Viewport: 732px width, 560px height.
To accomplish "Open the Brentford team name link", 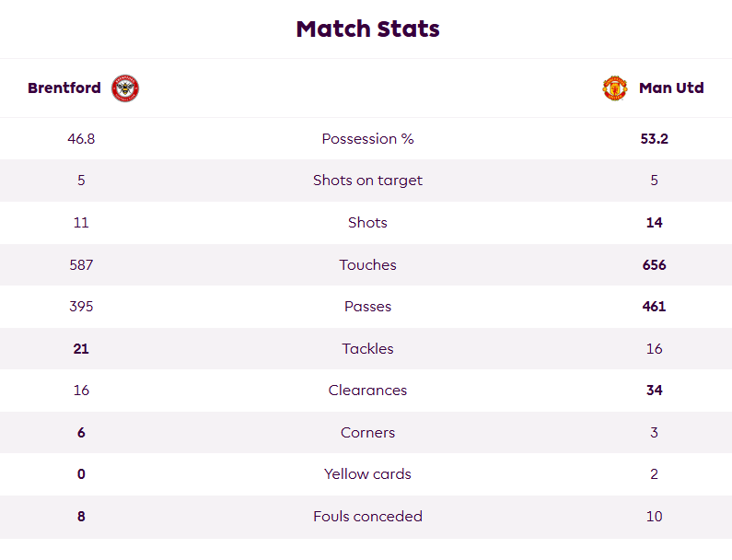I will point(64,87).
